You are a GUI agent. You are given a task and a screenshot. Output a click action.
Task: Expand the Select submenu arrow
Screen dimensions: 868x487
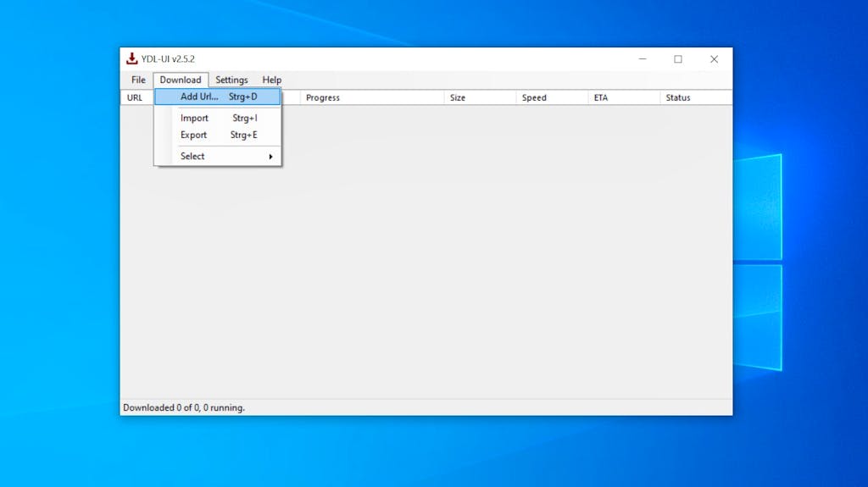[270, 157]
